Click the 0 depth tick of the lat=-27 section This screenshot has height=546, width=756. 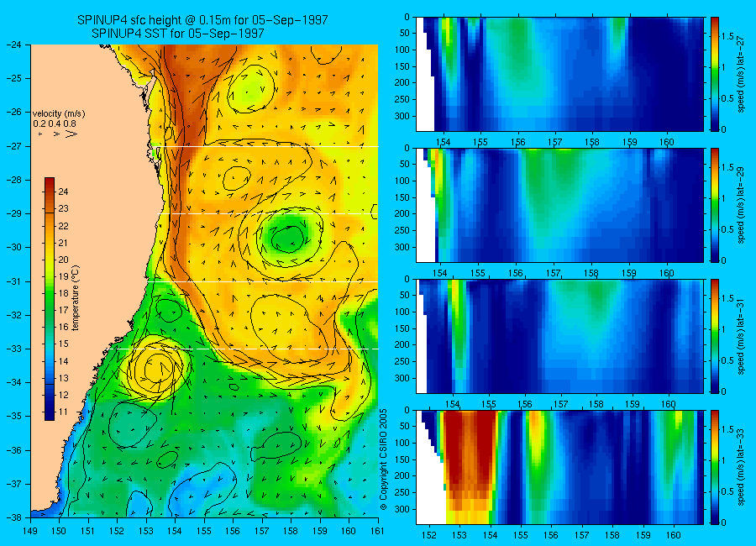(407, 18)
